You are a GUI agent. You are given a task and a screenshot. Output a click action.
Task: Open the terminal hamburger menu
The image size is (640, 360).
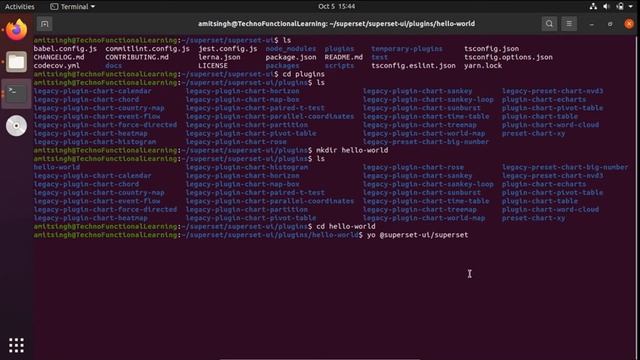tap(569, 24)
